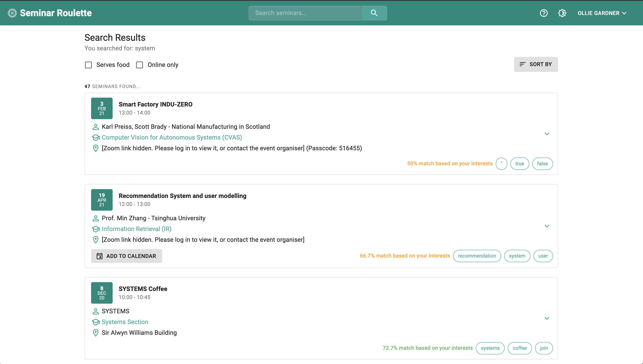Open the Systems Section group link
Image resolution: width=643 pixels, height=364 pixels.
click(x=125, y=322)
